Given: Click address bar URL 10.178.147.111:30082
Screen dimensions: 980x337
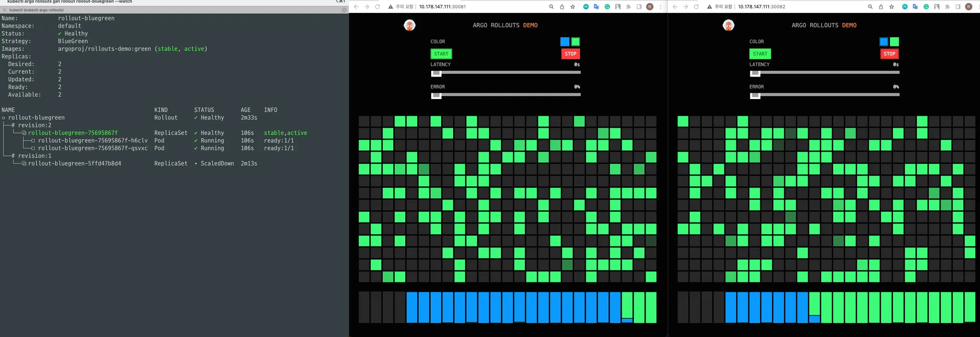Looking at the screenshot, I should (761, 7).
